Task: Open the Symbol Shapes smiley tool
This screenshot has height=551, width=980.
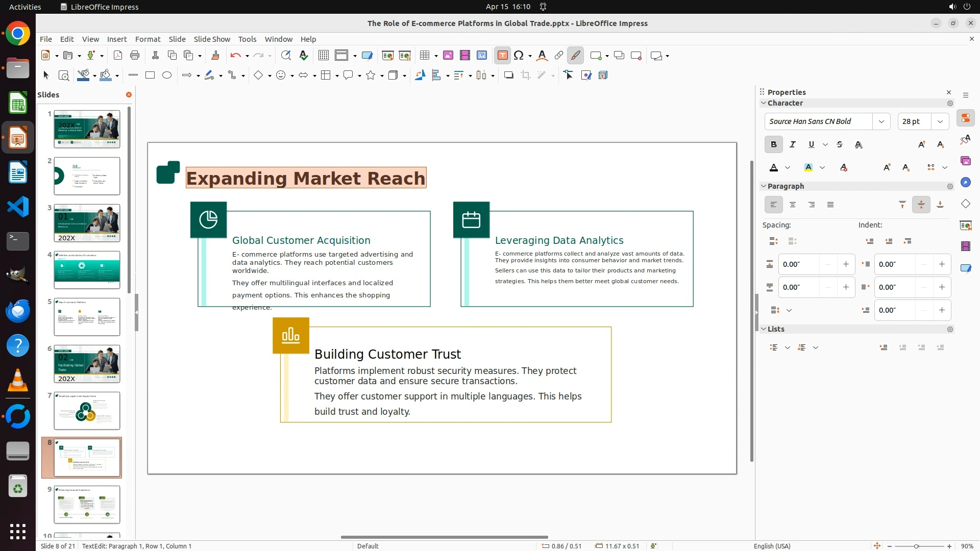Action: (281, 76)
